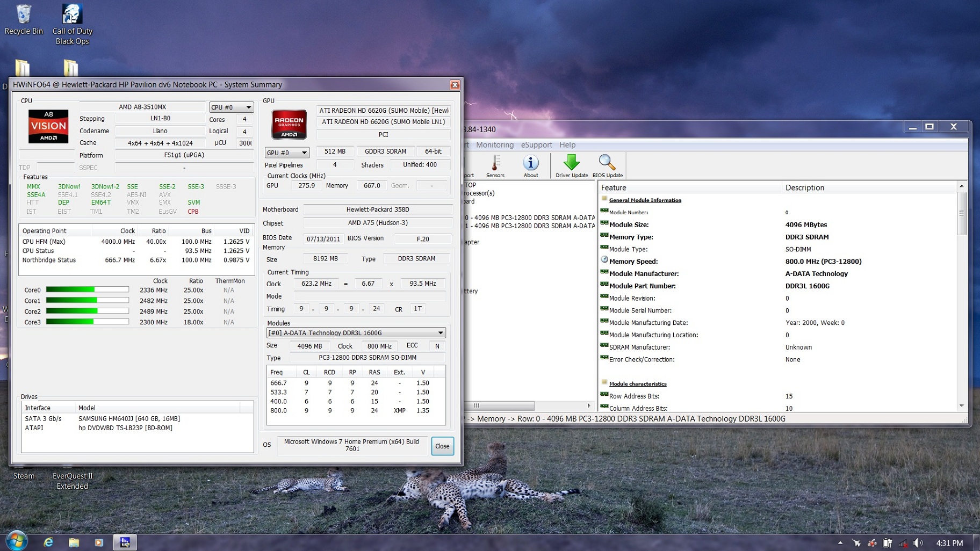Screen dimensions: 980x551
Task: Click the Feature column header
Action: [x=690, y=187]
